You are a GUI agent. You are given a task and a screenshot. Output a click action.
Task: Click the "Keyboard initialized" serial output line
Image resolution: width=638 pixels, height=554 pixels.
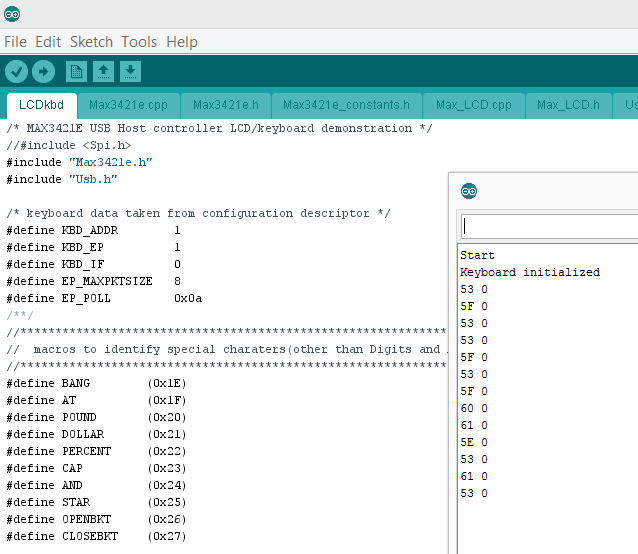tap(530, 272)
